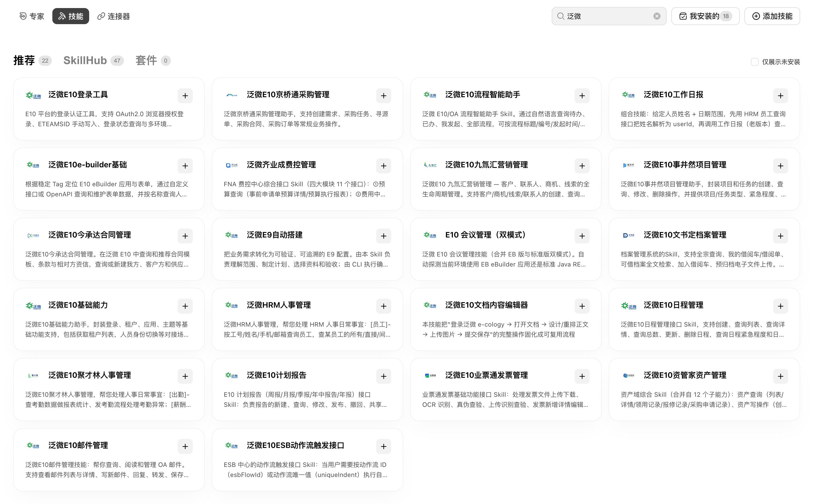The width and height of the screenshot is (814, 504).
Task: Add the 泛微E10基础能力 skill
Action: click(185, 306)
